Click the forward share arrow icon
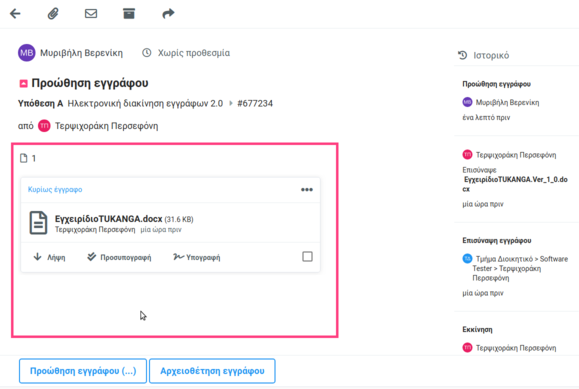The image size is (579, 389). click(x=168, y=14)
